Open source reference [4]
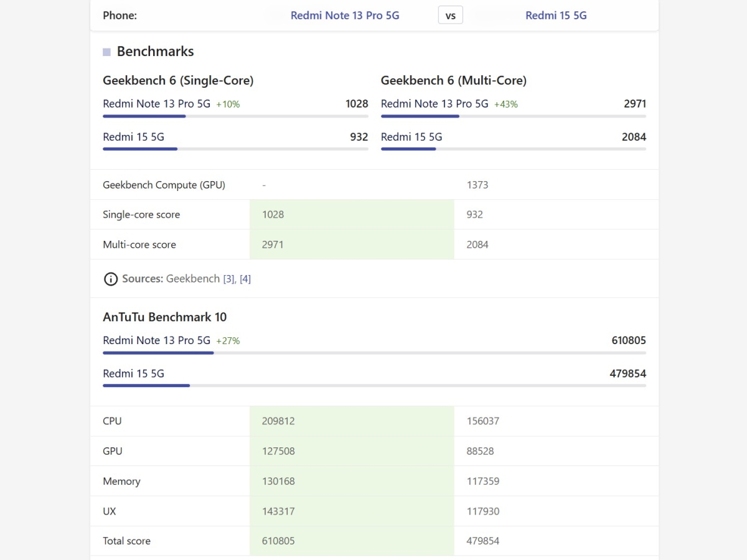 tap(245, 279)
